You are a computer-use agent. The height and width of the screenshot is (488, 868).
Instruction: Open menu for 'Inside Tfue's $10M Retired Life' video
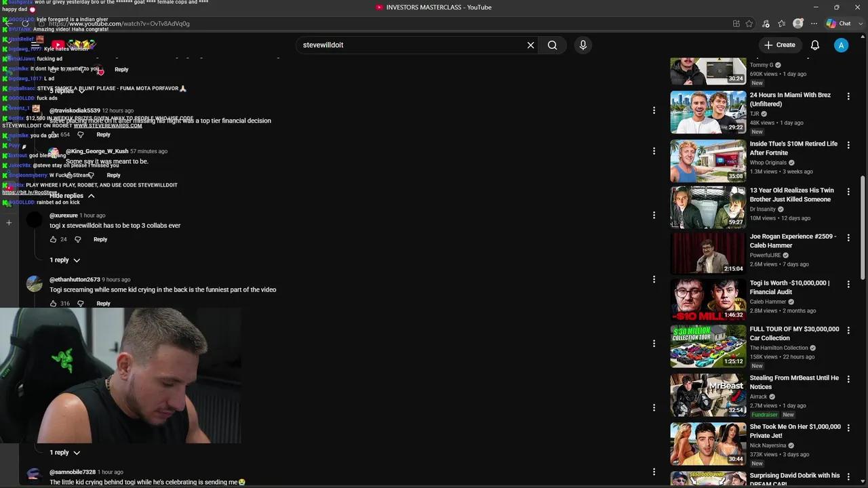coord(848,145)
